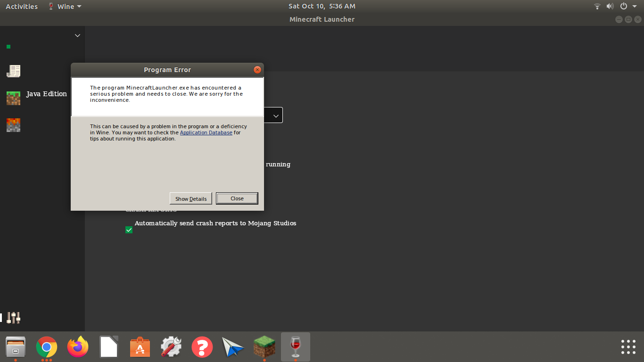Click the power icon in top bar

pyautogui.click(x=624, y=6)
